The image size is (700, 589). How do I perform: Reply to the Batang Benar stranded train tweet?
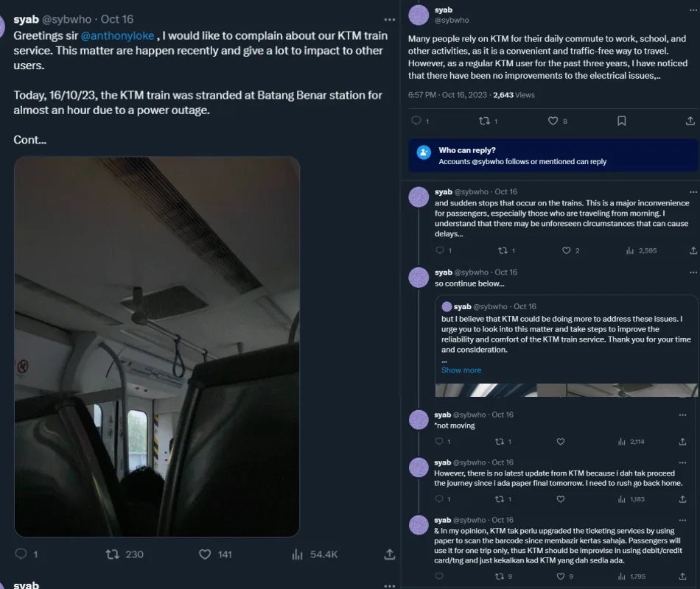coord(21,554)
